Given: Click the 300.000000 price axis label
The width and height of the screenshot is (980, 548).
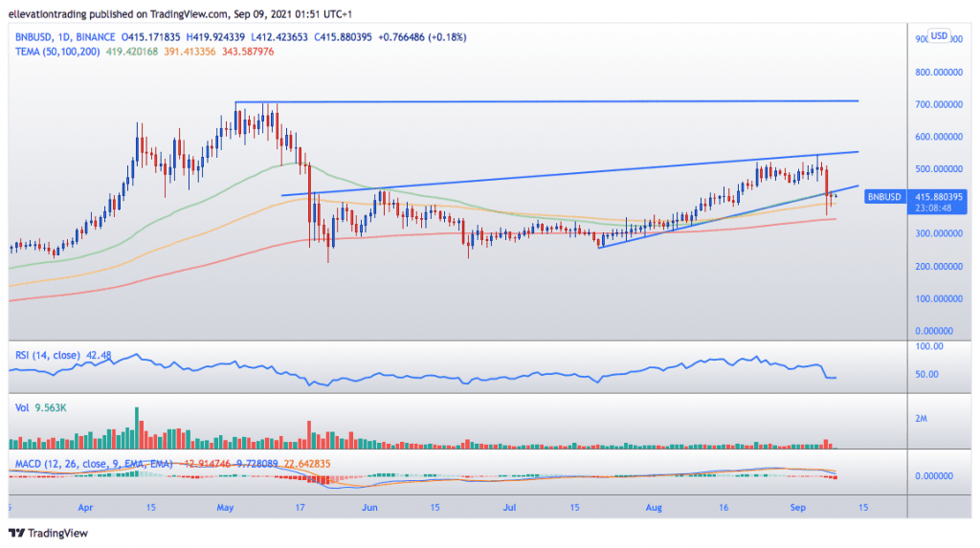Looking at the screenshot, I should (x=939, y=233).
